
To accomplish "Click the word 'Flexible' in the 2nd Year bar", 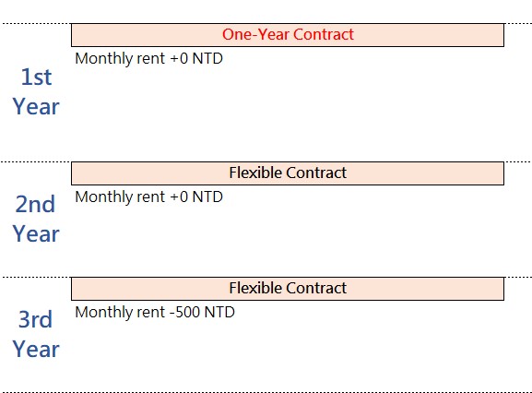I will (x=255, y=173).
